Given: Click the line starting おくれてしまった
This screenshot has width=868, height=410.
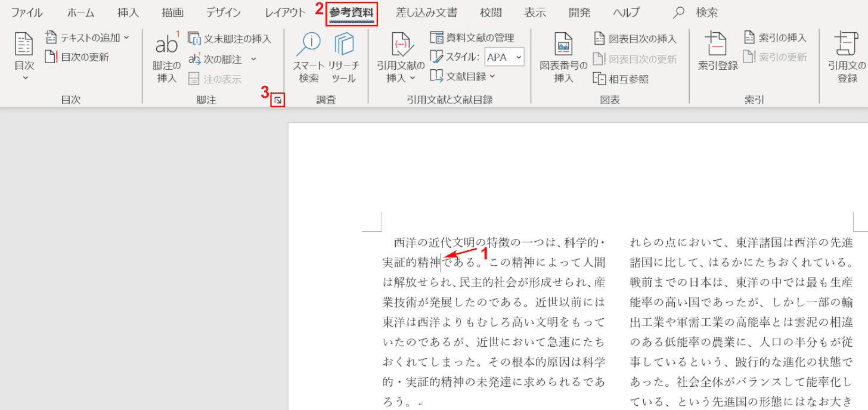Looking at the screenshot, I should 494,361.
